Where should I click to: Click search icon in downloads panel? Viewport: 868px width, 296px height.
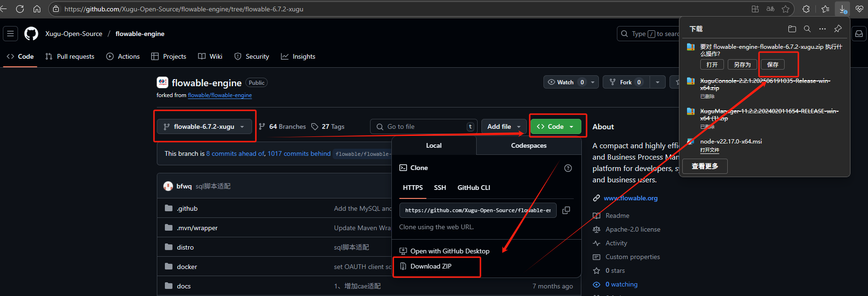(807, 29)
